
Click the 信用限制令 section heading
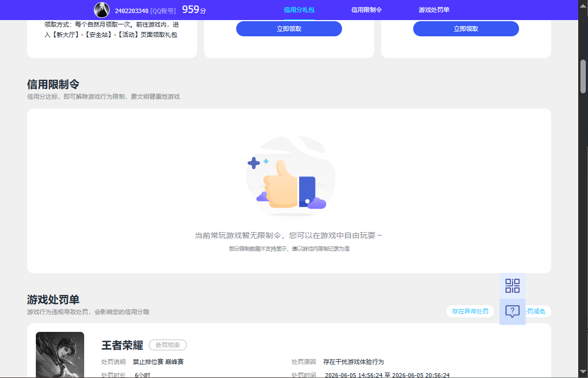point(53,84)
